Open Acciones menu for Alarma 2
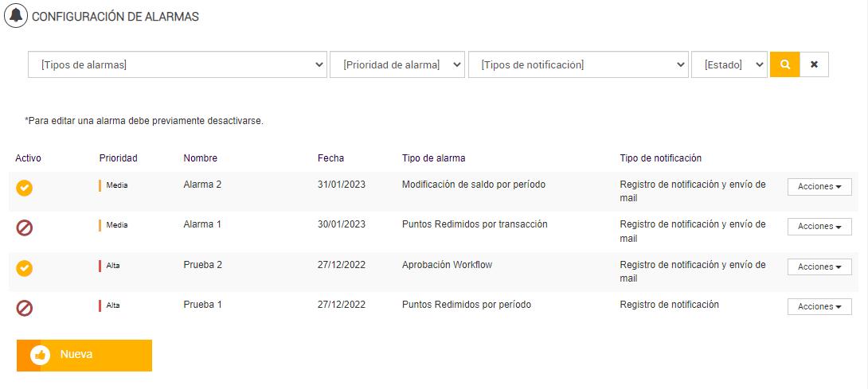 point(819,187)
